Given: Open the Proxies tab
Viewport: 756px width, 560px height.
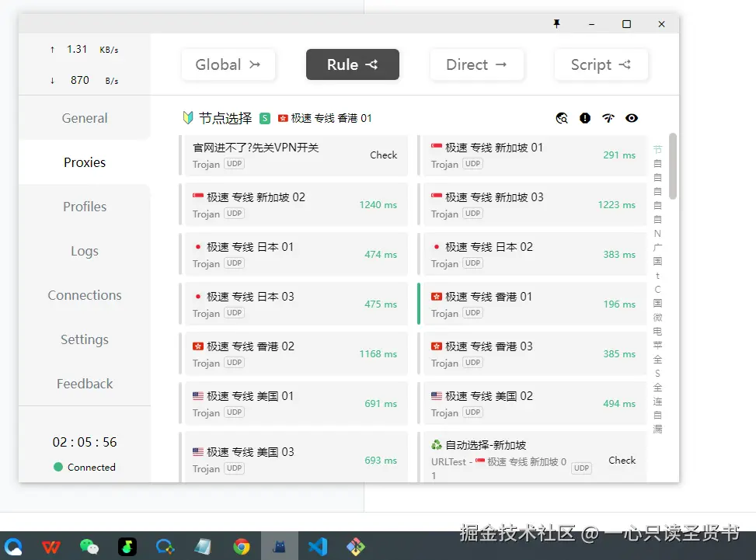Looking at the screenshot, I should 85,162.
